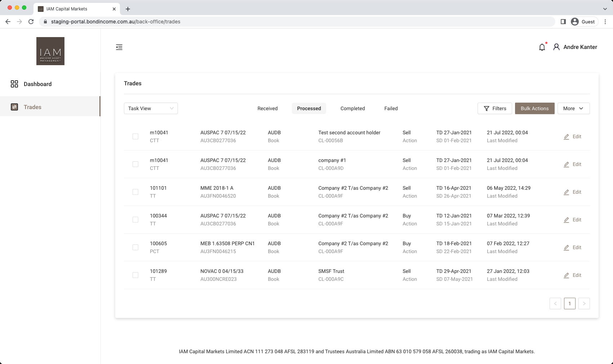The width and height of the screenshot is (613, 364).
Task: Open notifications bell icon
Action: point(542,47)
